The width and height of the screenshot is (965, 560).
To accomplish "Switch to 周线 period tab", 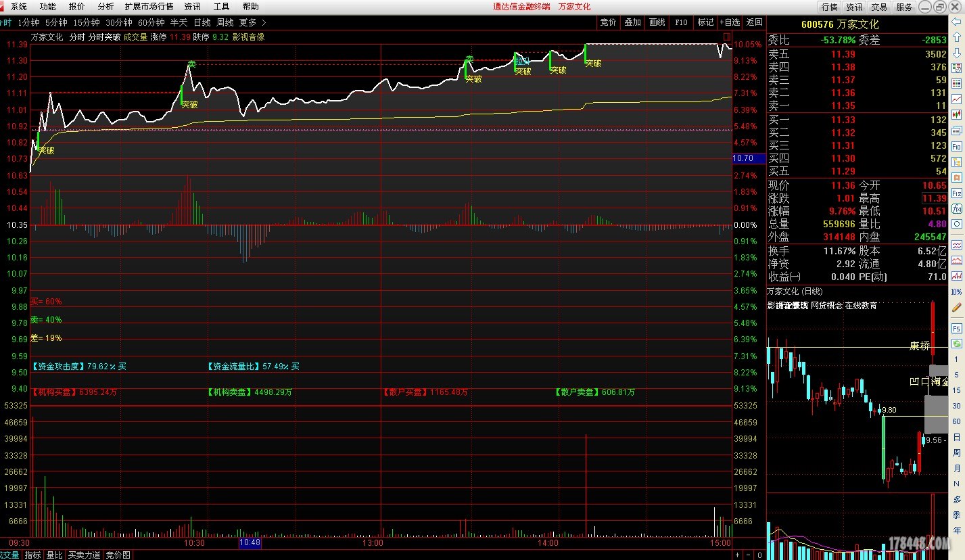I will pos(225,22).
